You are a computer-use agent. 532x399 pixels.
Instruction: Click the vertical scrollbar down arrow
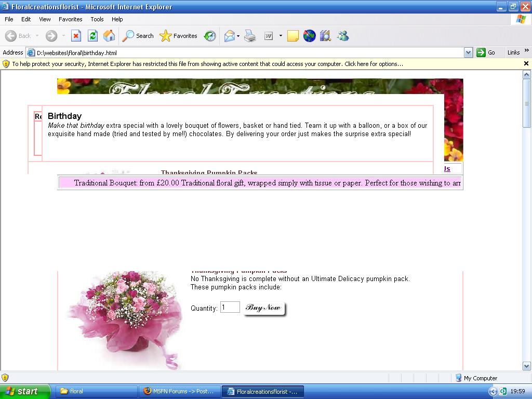click(526, 366)
